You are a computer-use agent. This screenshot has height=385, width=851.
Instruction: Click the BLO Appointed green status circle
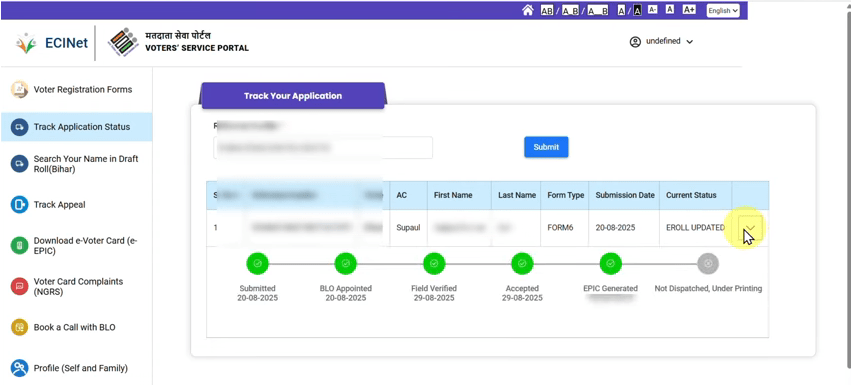[346, 263]
